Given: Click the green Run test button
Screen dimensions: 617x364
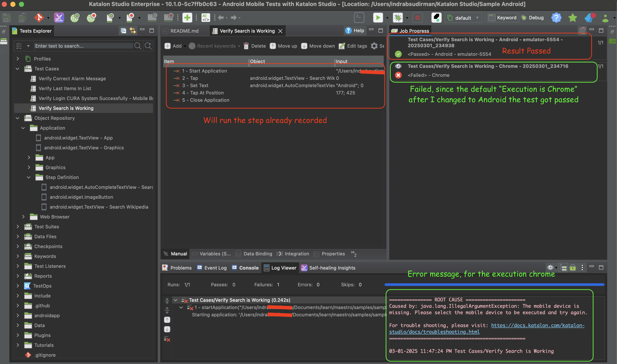Looking at the screenshot, I should 378,18.
